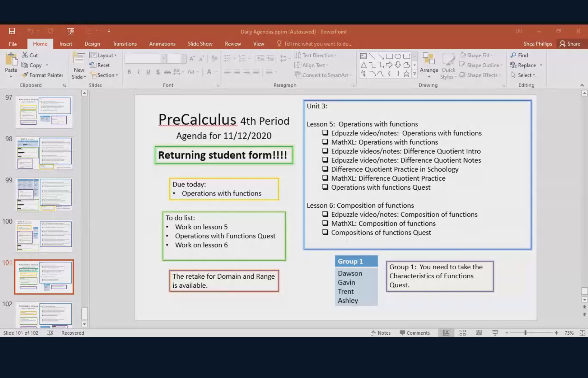Increase font size with larger A
Screen dimensions: 588x378
click(192, 59)
